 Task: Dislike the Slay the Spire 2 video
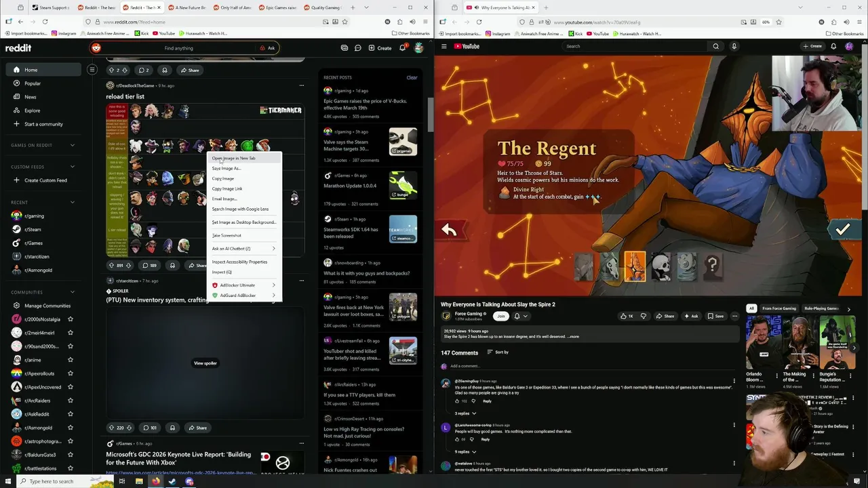(x=644, y=316)
